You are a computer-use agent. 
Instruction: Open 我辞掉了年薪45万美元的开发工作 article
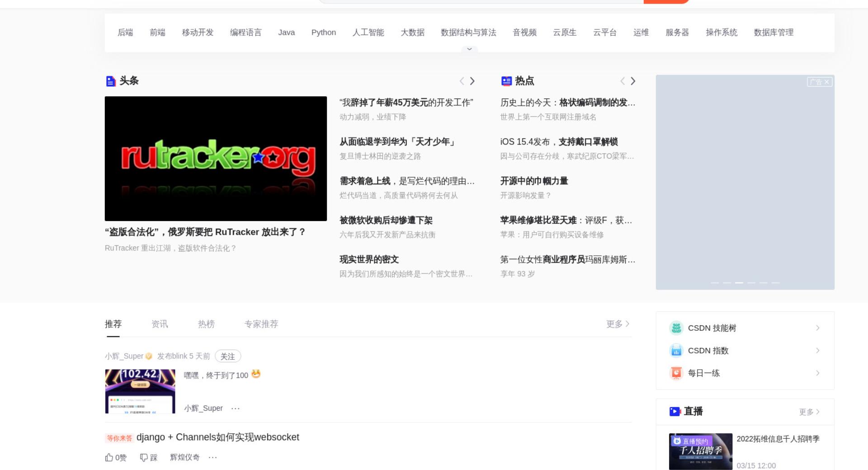pyautogui.click(x=406, y=103)
